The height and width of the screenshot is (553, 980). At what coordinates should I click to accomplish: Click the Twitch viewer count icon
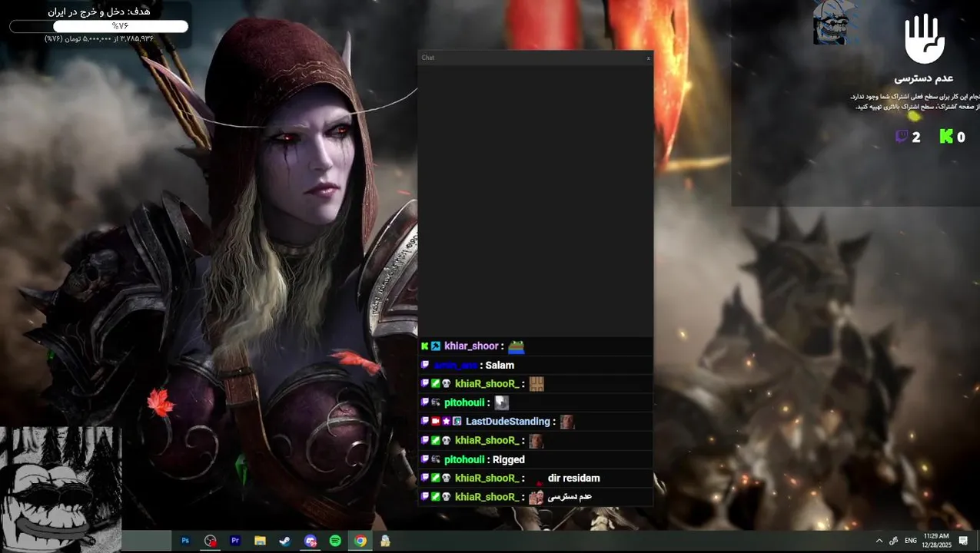[x=902, y=137]
